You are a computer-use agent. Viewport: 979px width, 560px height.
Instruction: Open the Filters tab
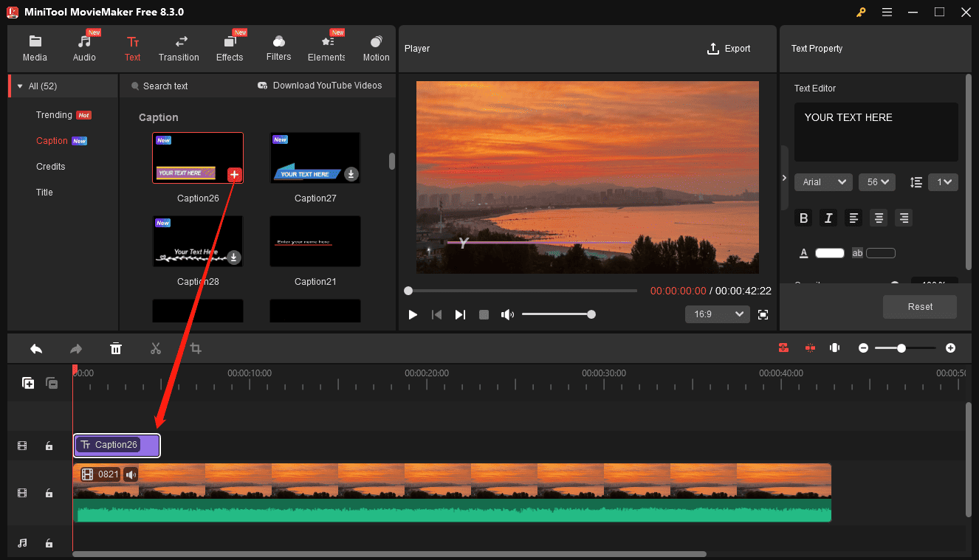pyautogui.click(x=279, y=49)
